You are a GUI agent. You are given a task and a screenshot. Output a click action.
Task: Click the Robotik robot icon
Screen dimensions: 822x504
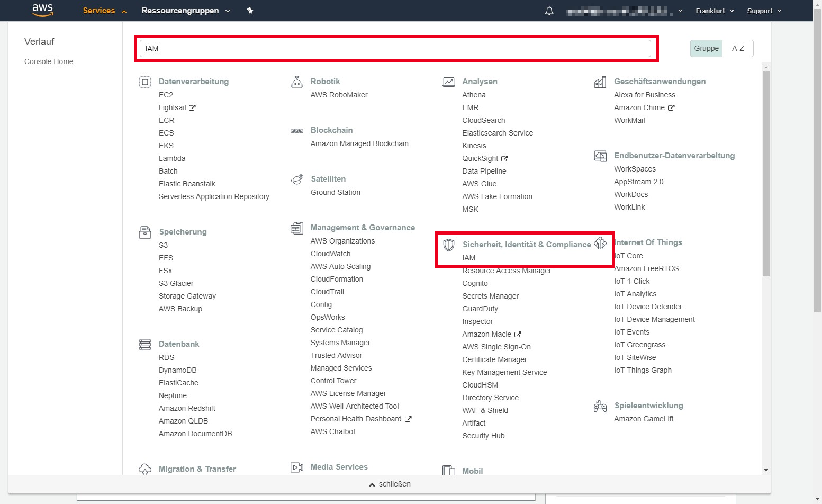coord(297,82)
